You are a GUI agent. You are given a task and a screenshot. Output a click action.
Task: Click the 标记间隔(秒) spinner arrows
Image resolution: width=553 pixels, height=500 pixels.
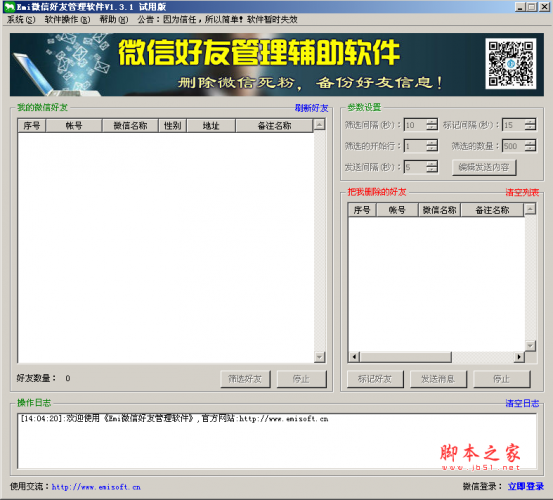pyautogui.click(x=530, y=125)
